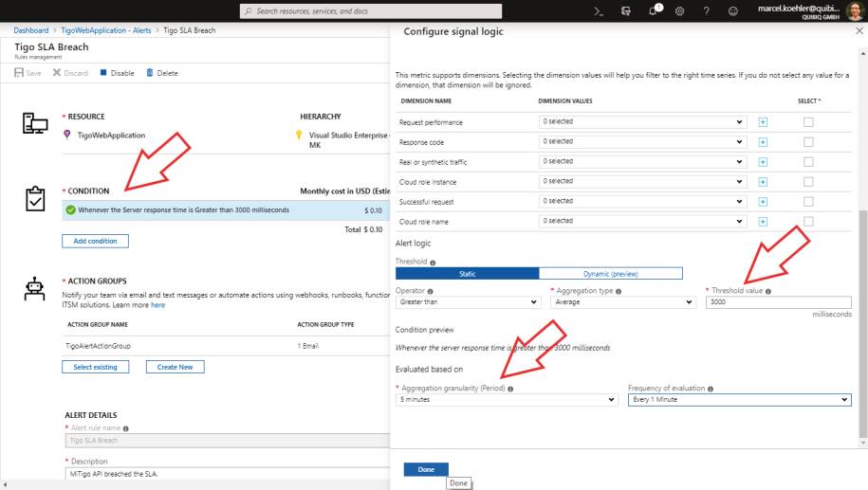Add dimension value for Cloud role instance
This screenshot has height=490, width=868.
coord(763,182)
